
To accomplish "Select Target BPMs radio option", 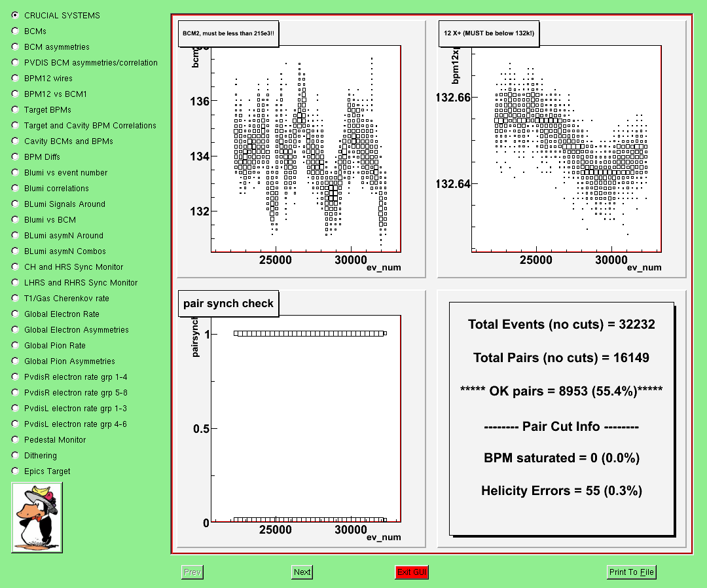I will pyautogui.click(x=15, y=109).
